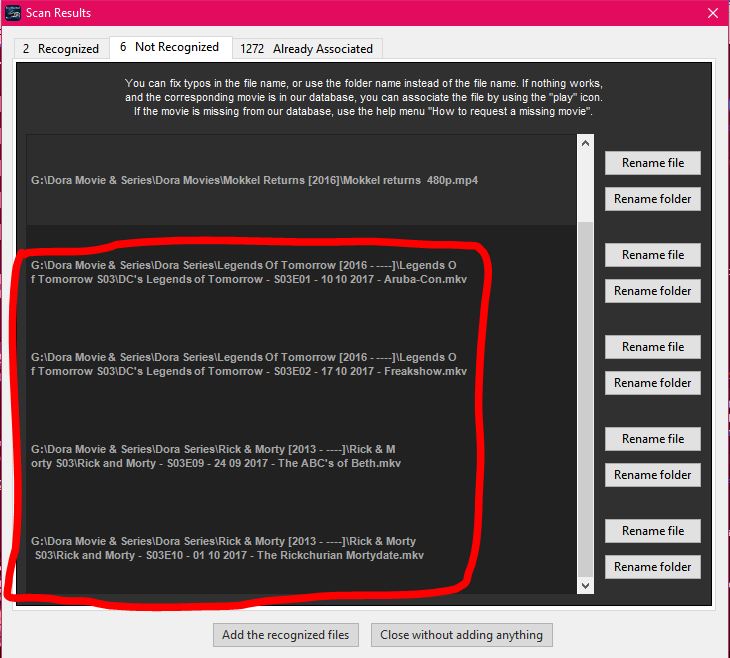The height and width of the screenshot is (658, 730).
Task: Click Rename folder for Mokkel Returns [2016]
Action: (x=653, y=199)
